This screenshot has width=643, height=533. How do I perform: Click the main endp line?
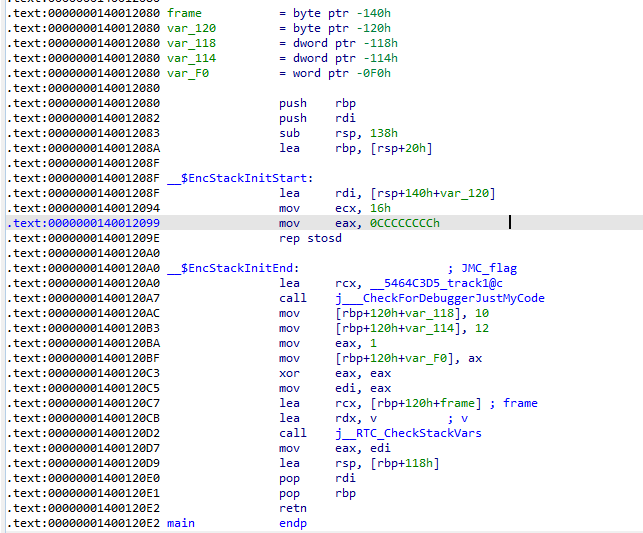[x=237, y=523]
